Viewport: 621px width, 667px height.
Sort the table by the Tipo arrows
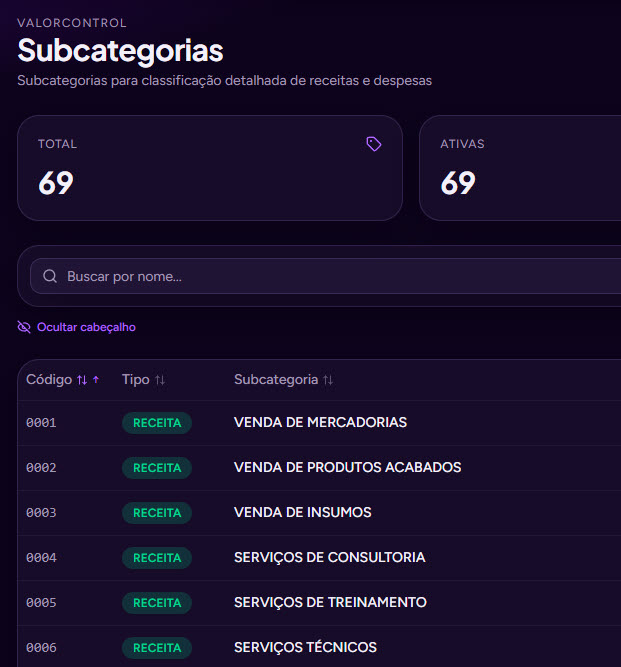coord(160,380)
